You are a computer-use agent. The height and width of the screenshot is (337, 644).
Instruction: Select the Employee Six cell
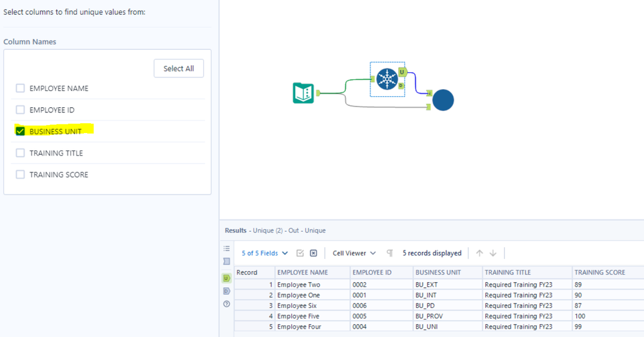click(x=312, y=305)
